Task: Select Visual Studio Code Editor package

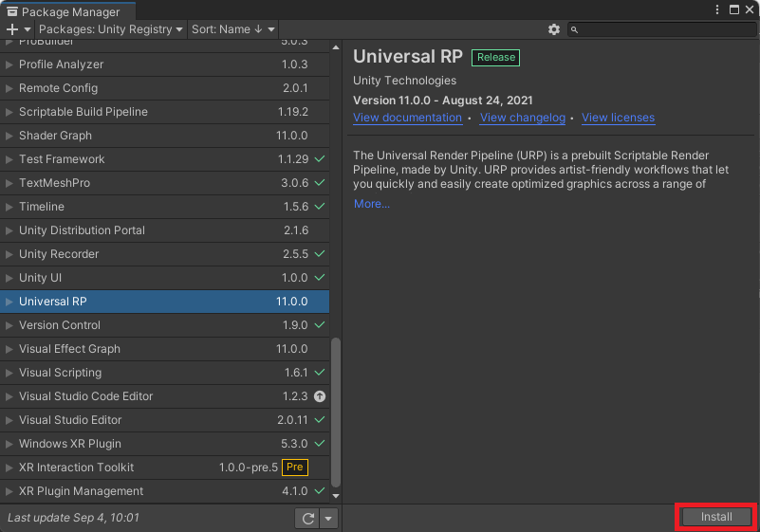Action: pos(164,396)
